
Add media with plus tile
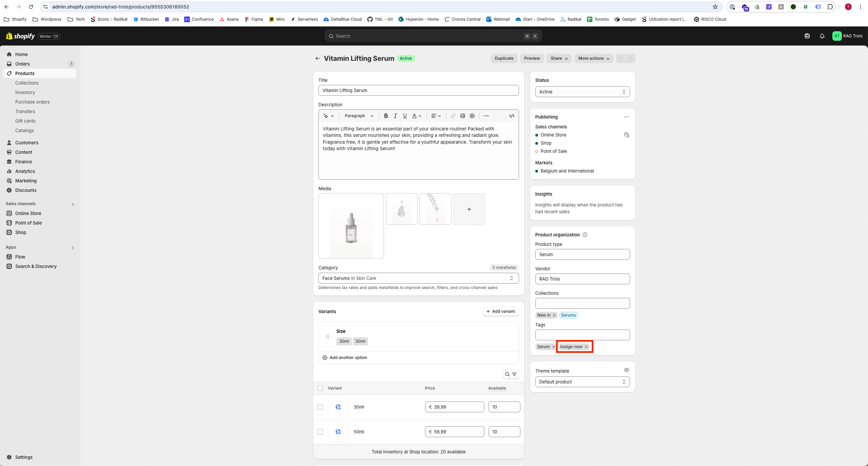click(x=469, y=209)
